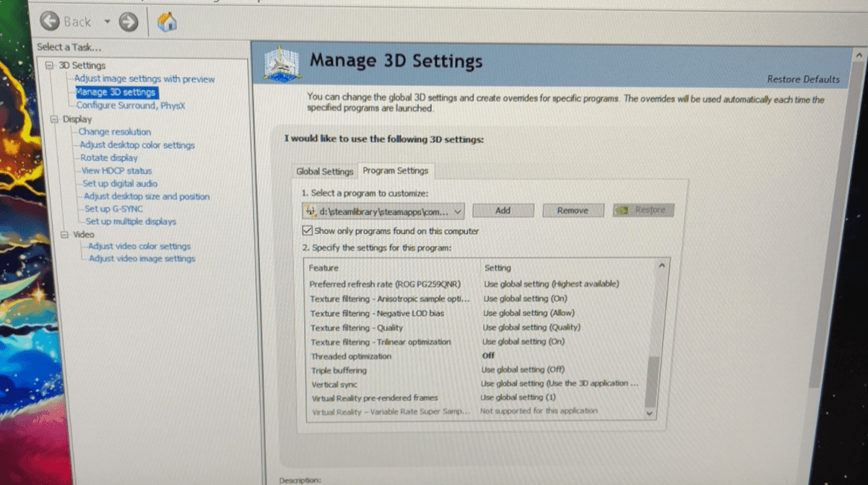
Task: Click the Forward arrow button
Action: click(129, 22)
